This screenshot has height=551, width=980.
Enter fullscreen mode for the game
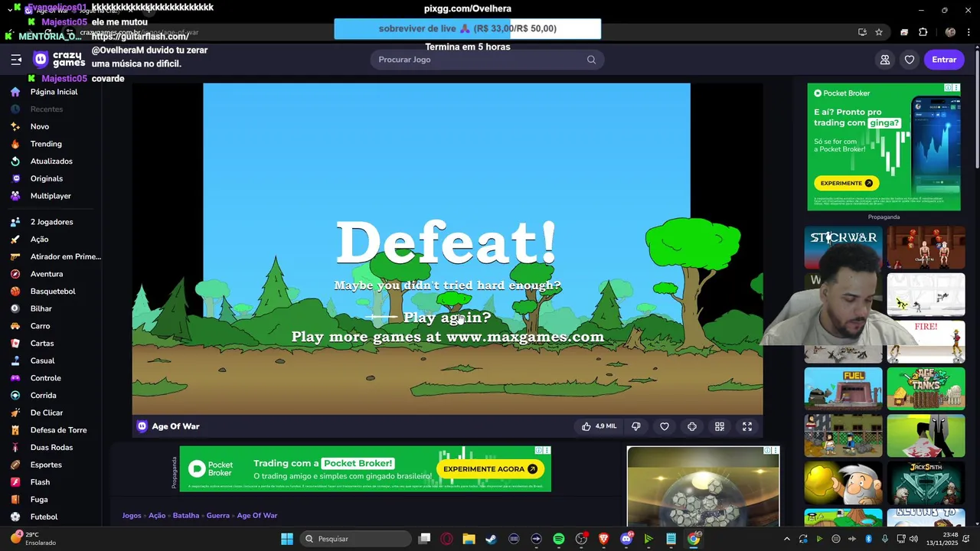747,426
